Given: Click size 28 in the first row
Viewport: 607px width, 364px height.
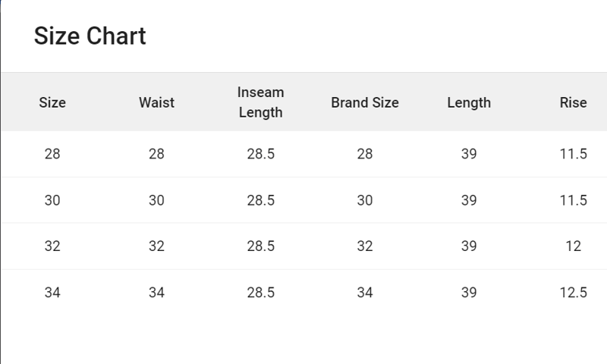Looking at the screenshot, I should click(x=52, y=154).
